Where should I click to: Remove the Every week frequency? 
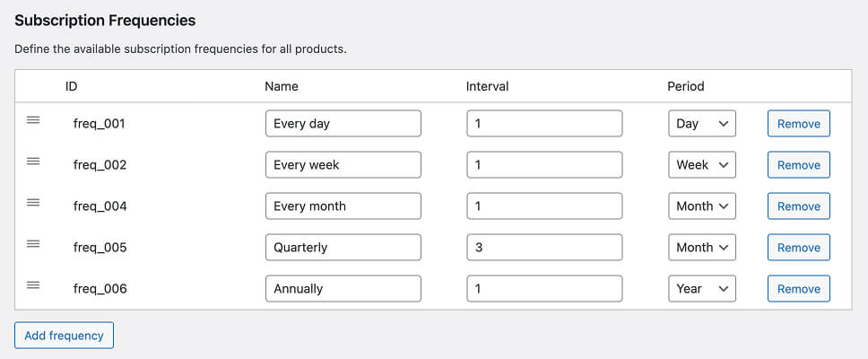pos(799,164)
